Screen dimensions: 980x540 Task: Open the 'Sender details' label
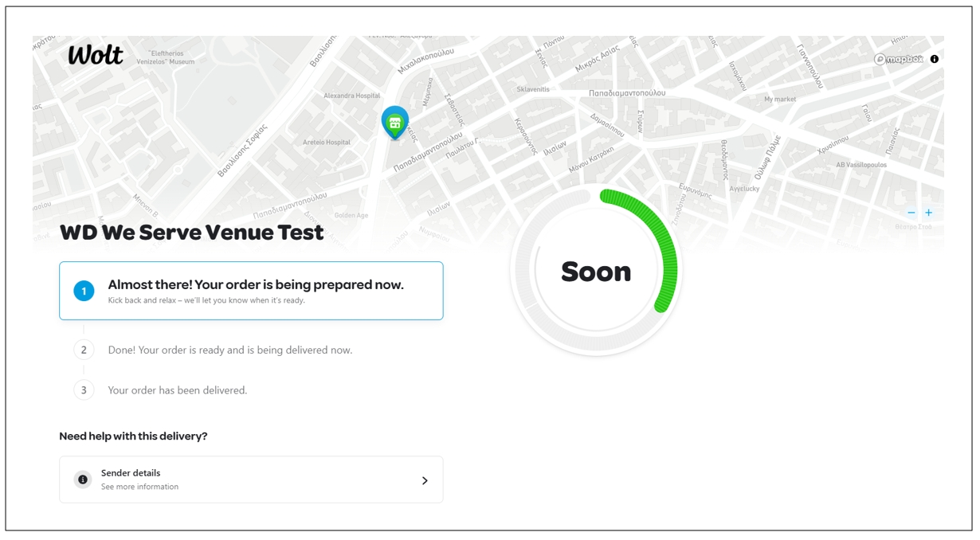coord(131,473)
